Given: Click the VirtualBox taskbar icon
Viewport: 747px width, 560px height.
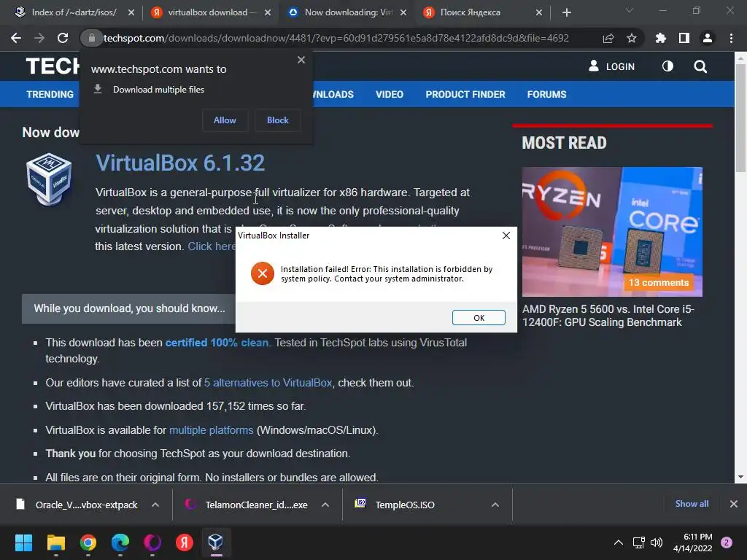Looking at the screenshot, I should [216, 542].
